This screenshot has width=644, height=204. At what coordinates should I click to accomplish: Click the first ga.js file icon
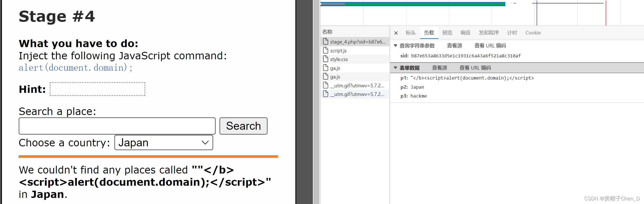coord(326,68)
